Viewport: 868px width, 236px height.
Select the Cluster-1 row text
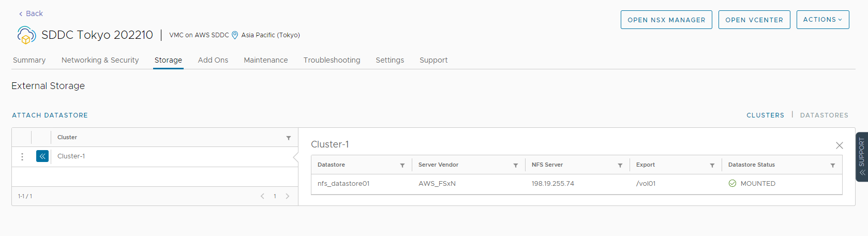(x=71, y=156)
